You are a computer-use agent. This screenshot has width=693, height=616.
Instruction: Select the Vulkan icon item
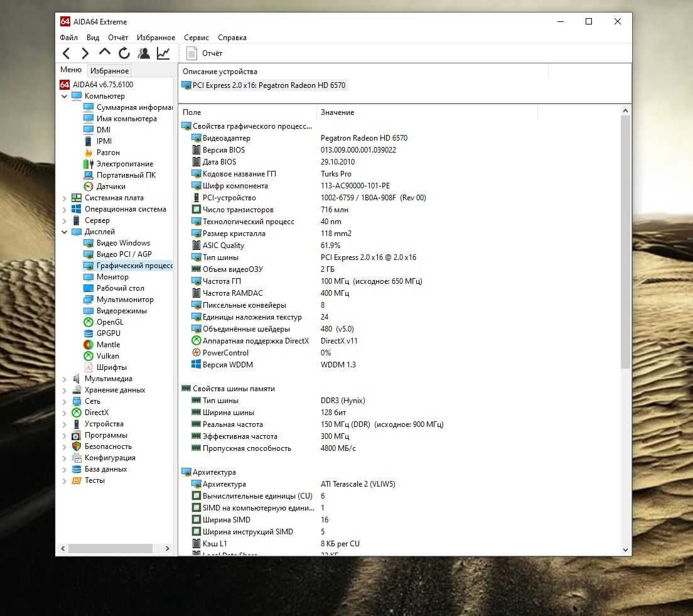[89, 356]
